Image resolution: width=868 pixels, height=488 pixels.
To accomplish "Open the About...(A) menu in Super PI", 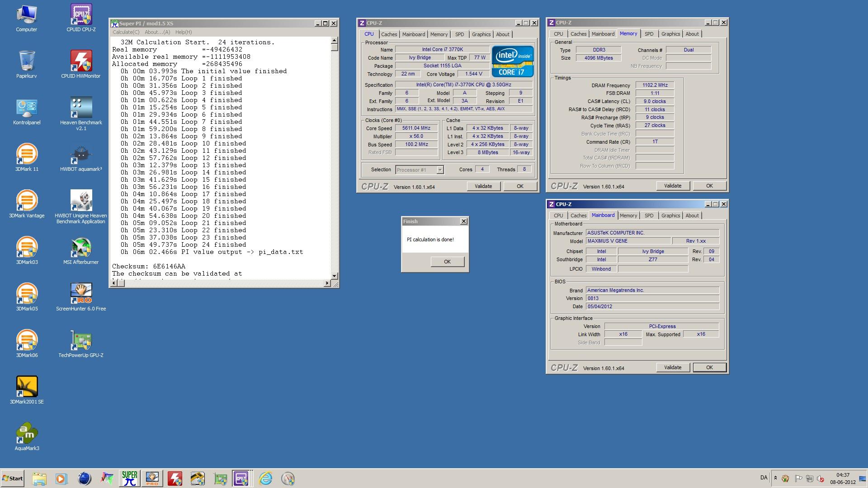I will [157, 32].
